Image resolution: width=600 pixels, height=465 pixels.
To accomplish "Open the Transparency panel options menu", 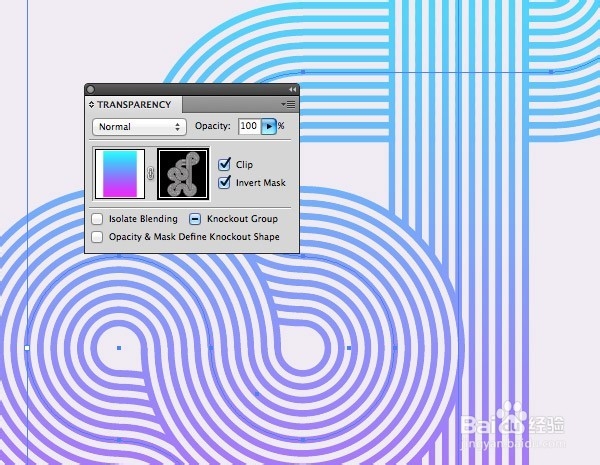I will [289, 104].
